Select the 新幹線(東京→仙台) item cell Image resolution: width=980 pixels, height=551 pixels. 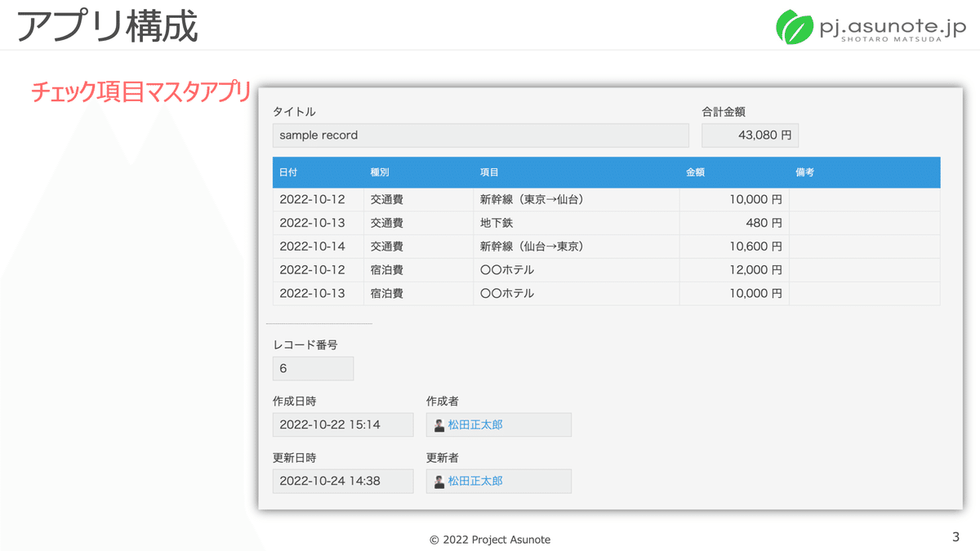point(577,199)
